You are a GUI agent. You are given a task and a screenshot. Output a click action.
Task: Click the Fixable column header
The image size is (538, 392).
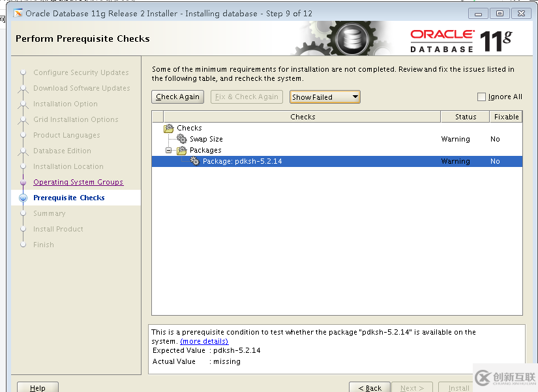point(506,117)
